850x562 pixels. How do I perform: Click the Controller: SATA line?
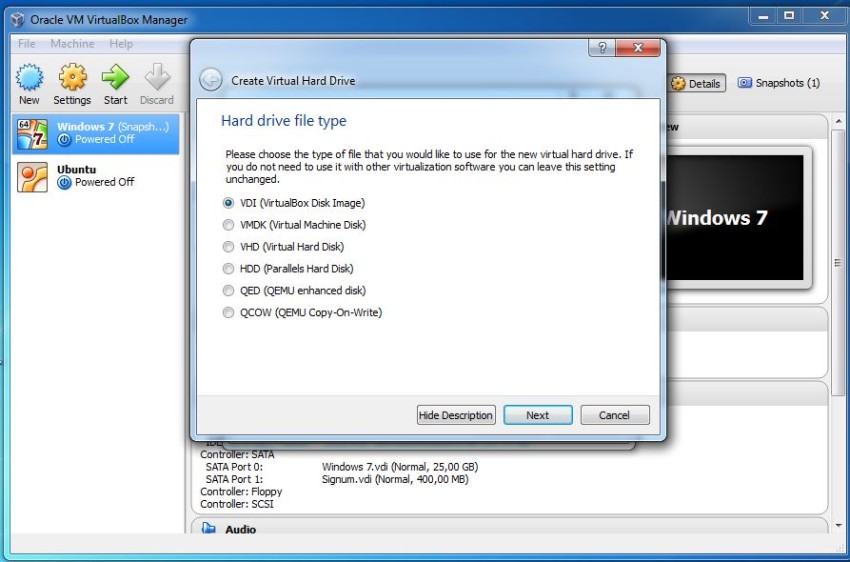(x=237, y=454)
